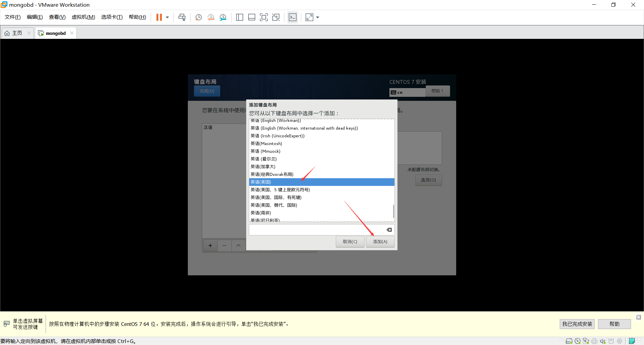Viewport: 644px width, 345px height.
Task: Send Ctrl+Alt+Del to the VM
Action: (182, 17)
